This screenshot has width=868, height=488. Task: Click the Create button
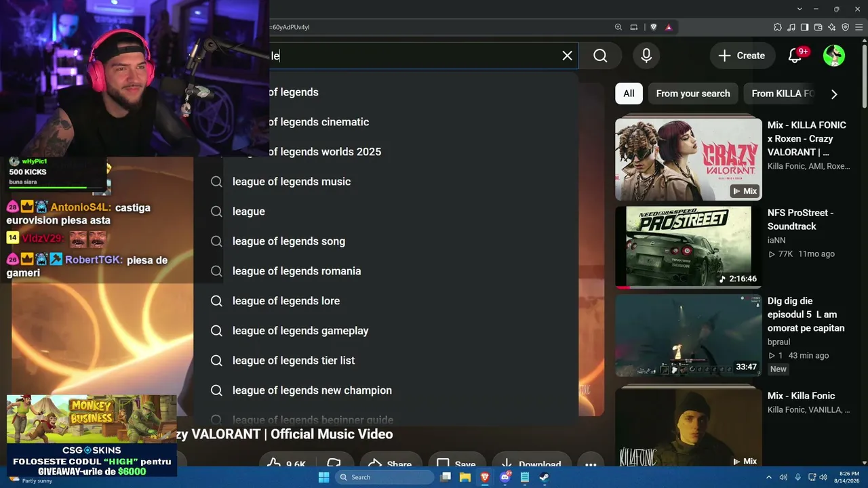(x=741, y=56)
